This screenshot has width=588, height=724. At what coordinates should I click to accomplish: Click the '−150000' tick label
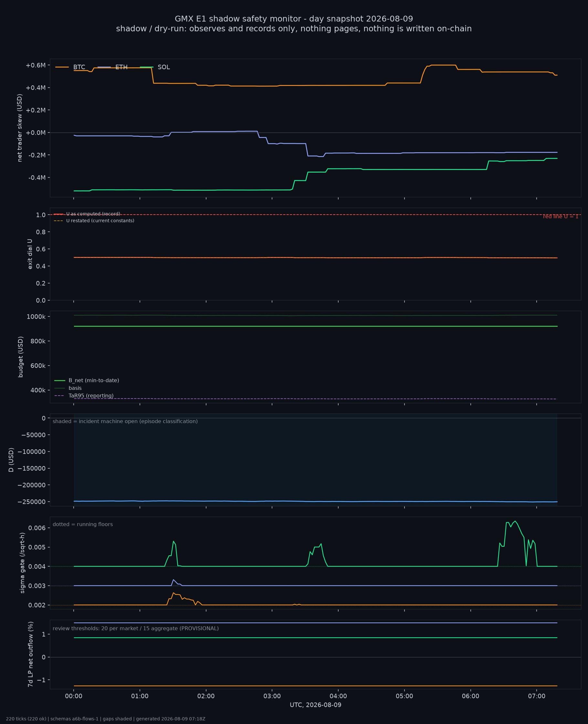pos(32,468)
